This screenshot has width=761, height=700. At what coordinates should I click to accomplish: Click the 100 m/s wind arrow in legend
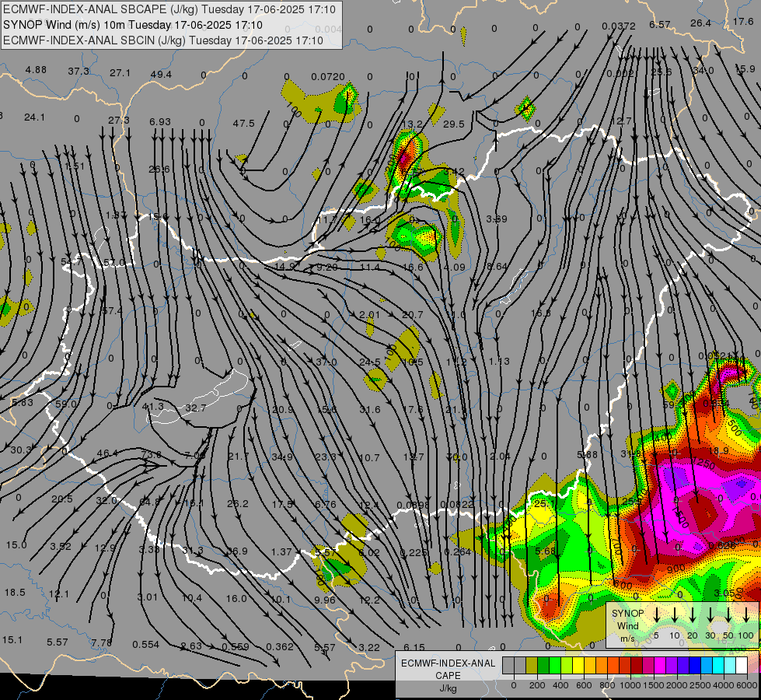(x=746, y=615)
